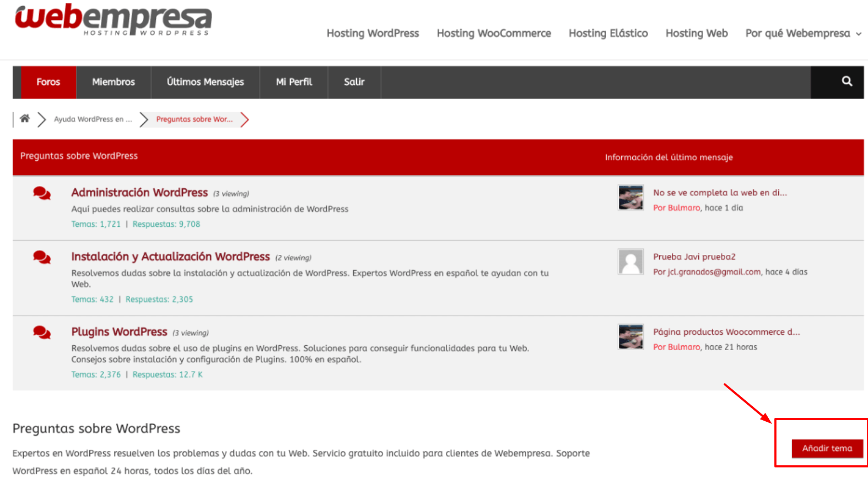Click the Respuestas: 9,708 count

tap(166, 224)
